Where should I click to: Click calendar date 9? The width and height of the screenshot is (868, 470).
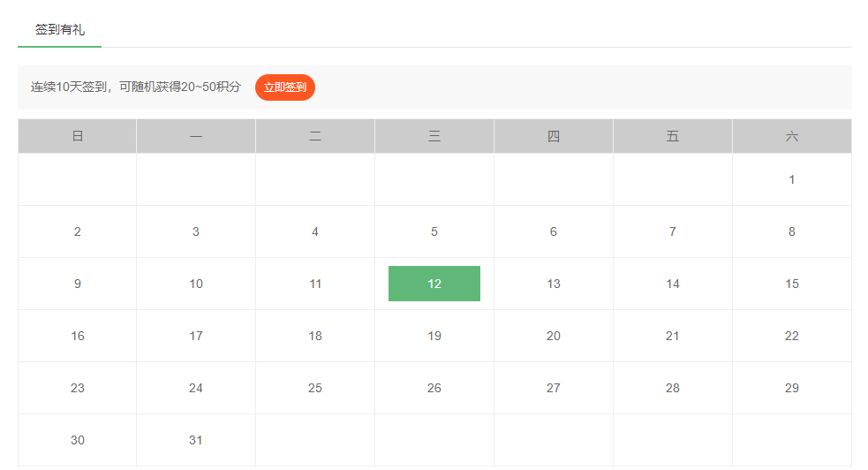pos(78,284)
